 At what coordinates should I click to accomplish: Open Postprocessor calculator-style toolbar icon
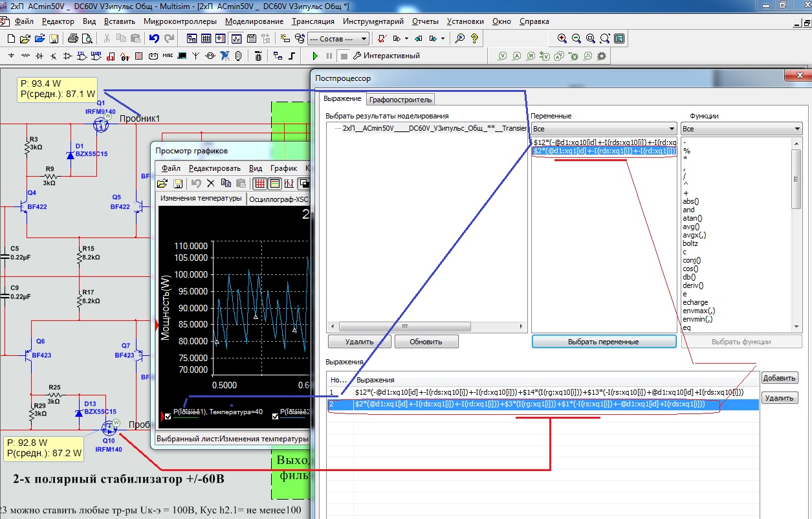pyautogui.click(x=251, y=38)
